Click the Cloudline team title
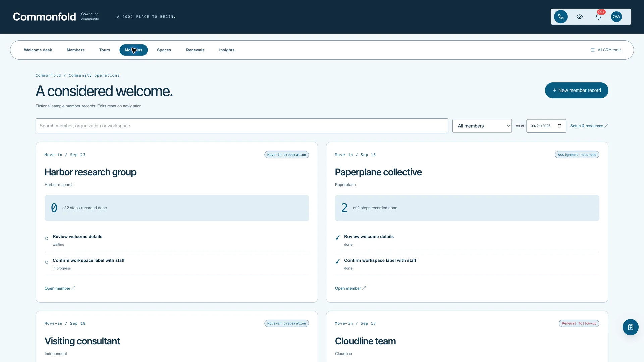 click(x=365, y=341)
